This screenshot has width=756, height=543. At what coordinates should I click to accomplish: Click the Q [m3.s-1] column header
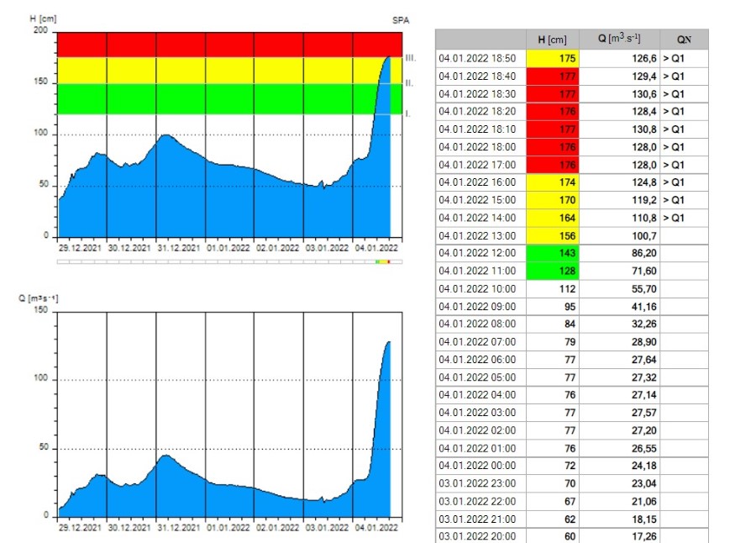pos(618,40)
